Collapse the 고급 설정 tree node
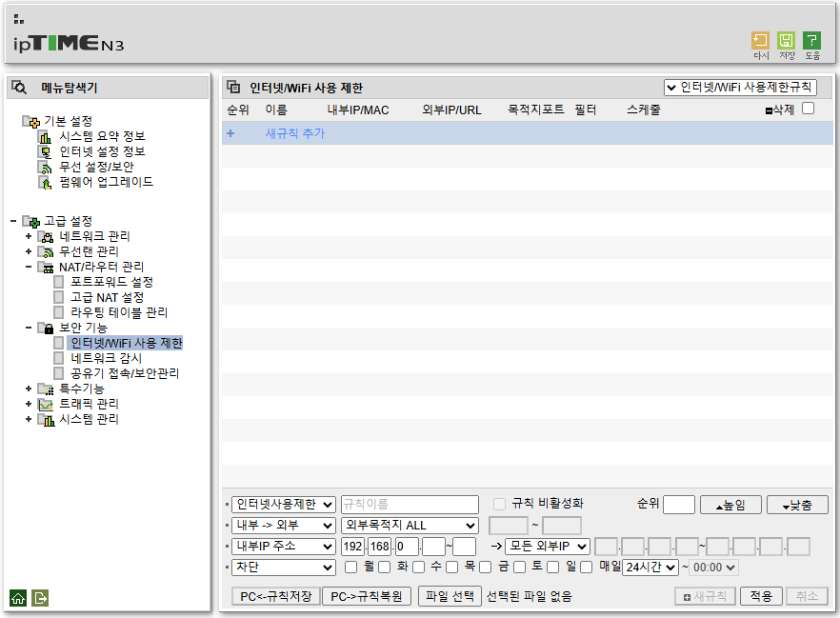Viewport: 840px width, 618px height. point(13,221)
